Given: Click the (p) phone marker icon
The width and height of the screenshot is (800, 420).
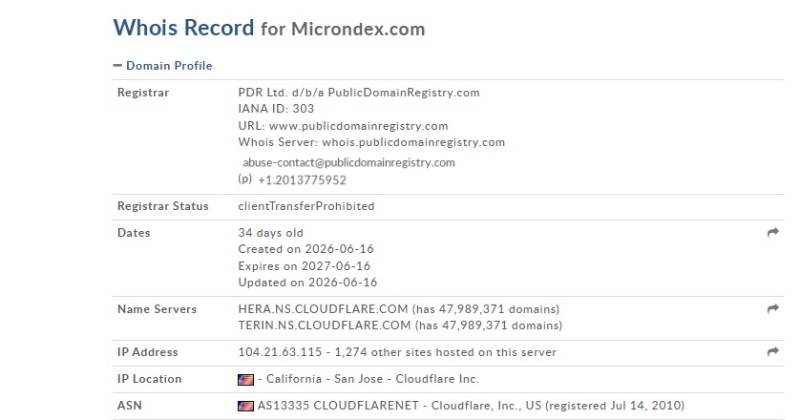Looking at the screenshot, I should pos(245,179).
